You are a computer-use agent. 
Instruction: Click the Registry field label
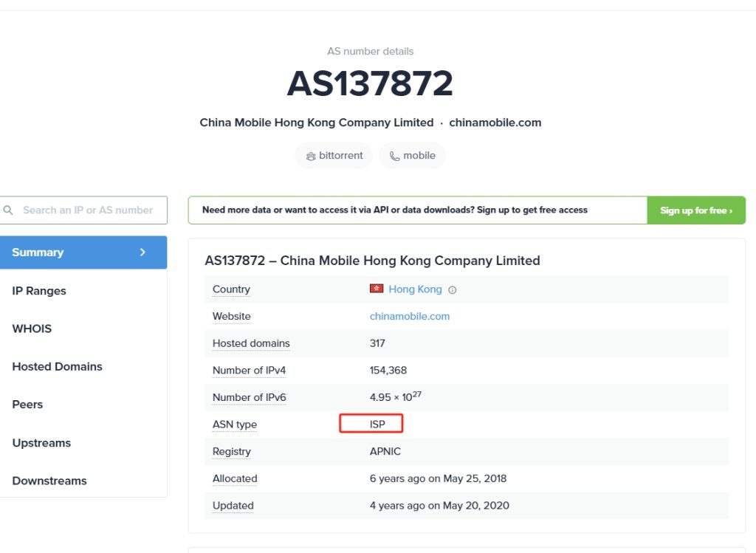[231, 452]
